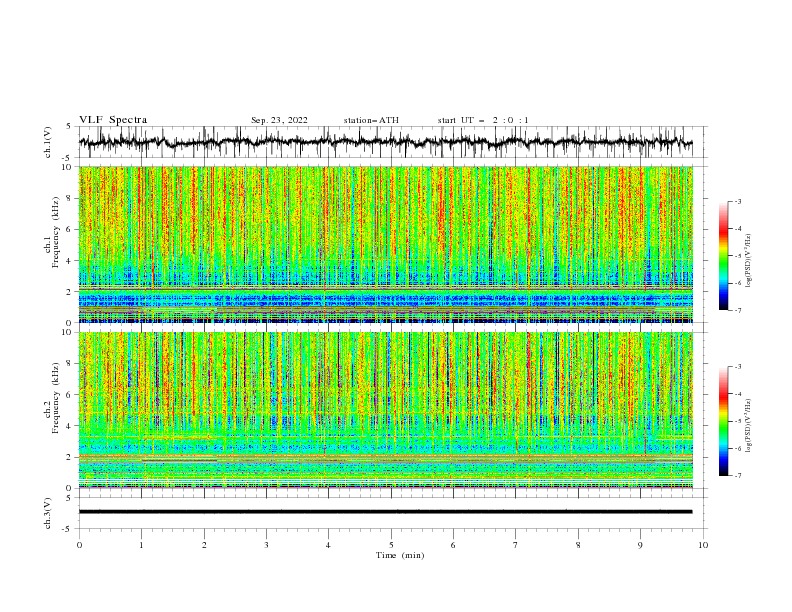The width and height of the screenshot is (792, 612).
Task: Click the 'VLF Spectra' title text
Action: click(x=113, y=120)
